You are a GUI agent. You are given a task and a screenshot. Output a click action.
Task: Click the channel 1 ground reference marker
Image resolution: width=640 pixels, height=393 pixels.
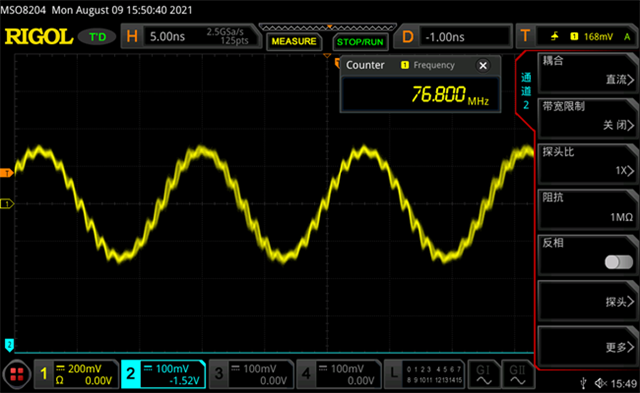[x=6, y=203]
